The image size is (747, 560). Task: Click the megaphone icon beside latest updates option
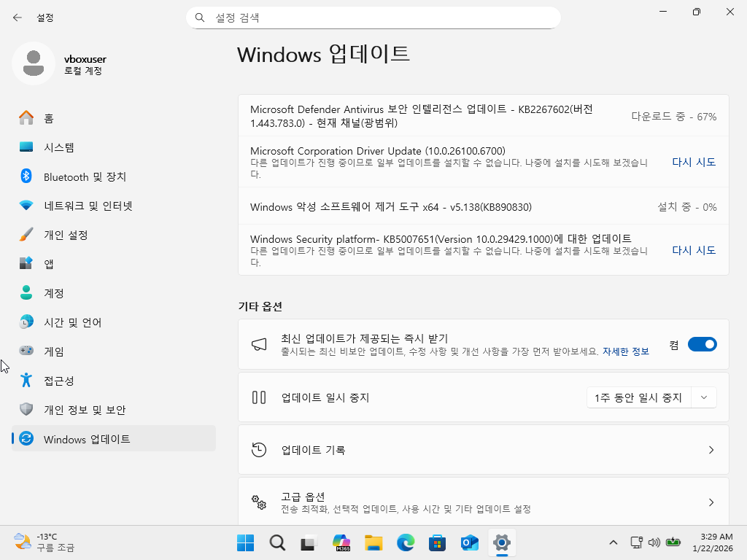259,344
